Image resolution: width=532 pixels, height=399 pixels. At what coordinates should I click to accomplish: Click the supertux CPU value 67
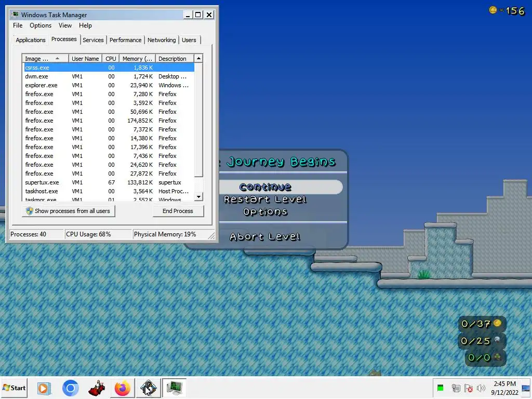coord(111,182)
